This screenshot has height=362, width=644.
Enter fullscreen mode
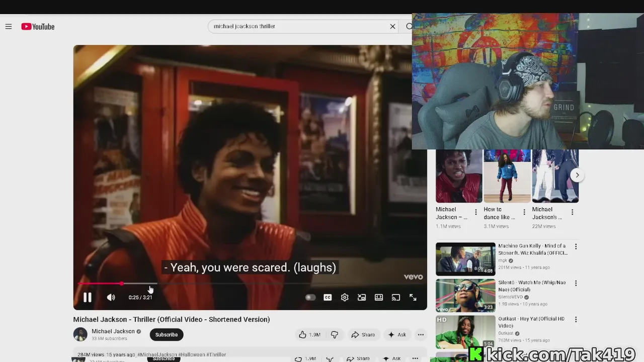tap(413, 297)
